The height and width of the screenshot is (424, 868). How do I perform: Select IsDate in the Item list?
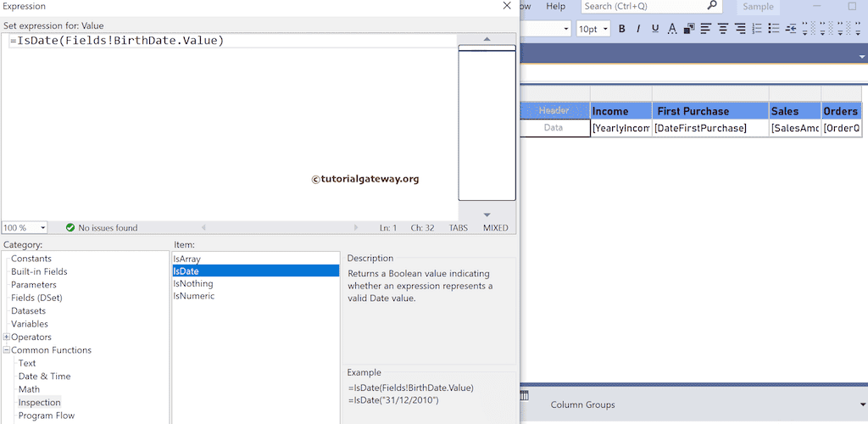pos(256,271)
